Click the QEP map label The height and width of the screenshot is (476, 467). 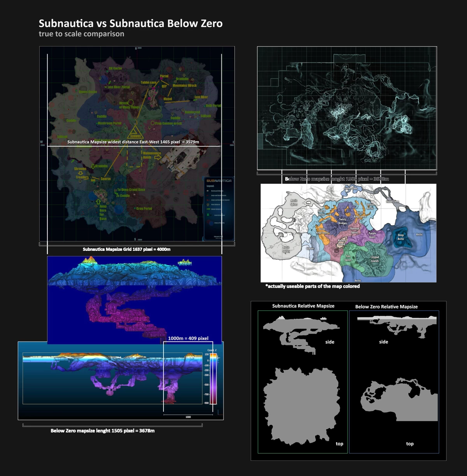tap(164, 86)
